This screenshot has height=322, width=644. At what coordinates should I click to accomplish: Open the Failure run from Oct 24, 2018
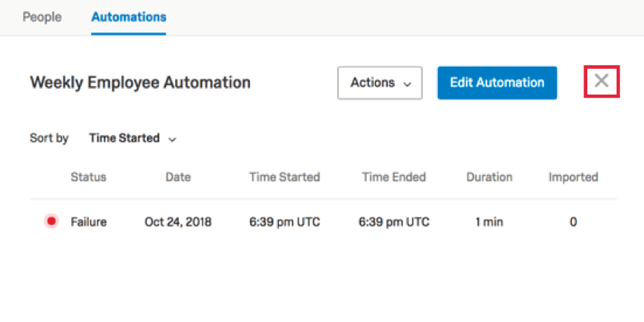pyautogui.click(x=324, y=222)
